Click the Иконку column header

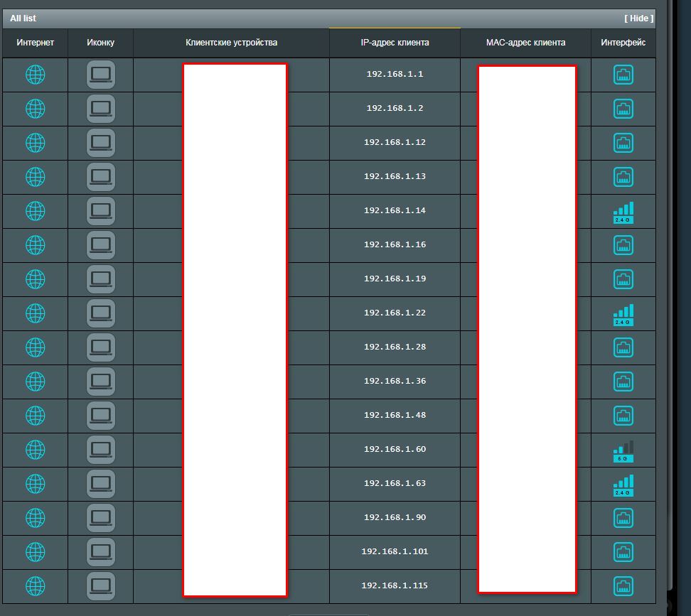[100, 43]
